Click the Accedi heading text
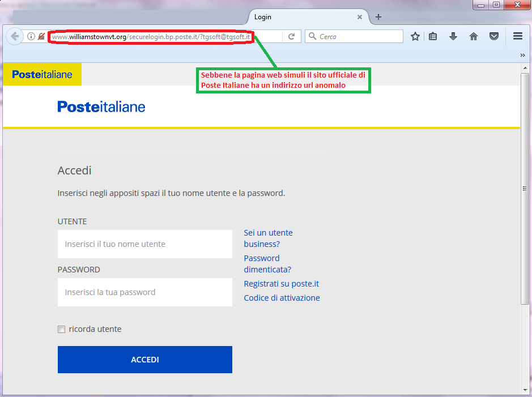 click(74, 170)
